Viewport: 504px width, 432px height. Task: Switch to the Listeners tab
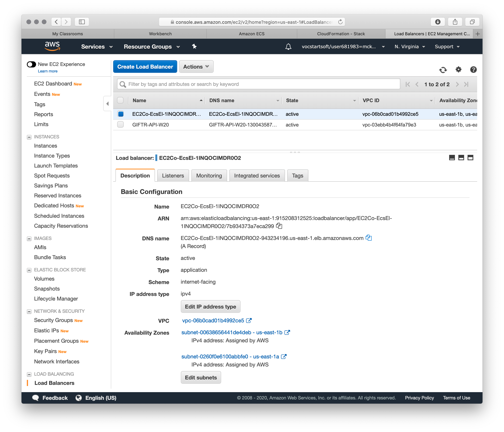173,176
